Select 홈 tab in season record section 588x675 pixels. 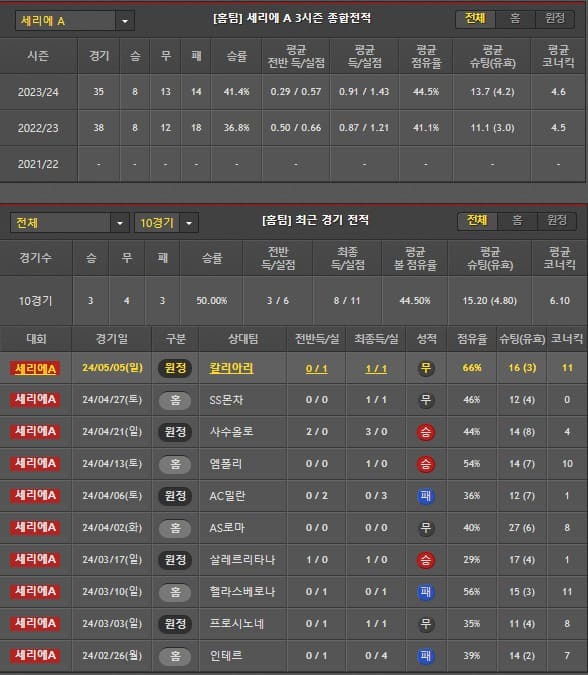(x=515, y=19)
